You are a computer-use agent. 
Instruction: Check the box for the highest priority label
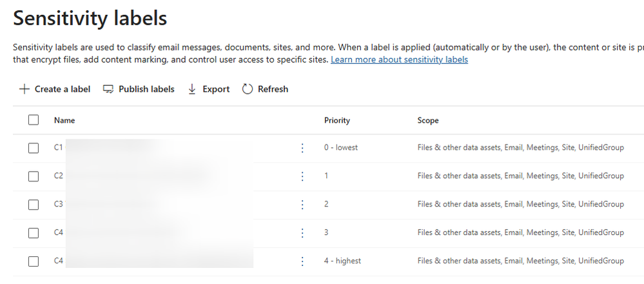(34, 261)
